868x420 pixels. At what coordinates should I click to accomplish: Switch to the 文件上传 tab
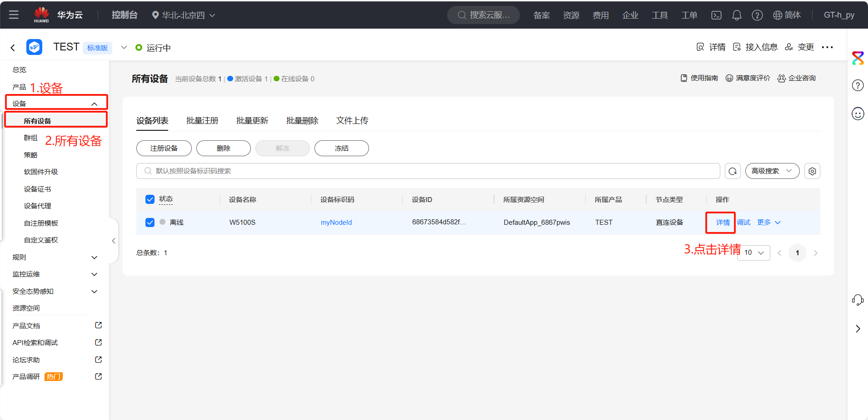(x=352, y=121)
